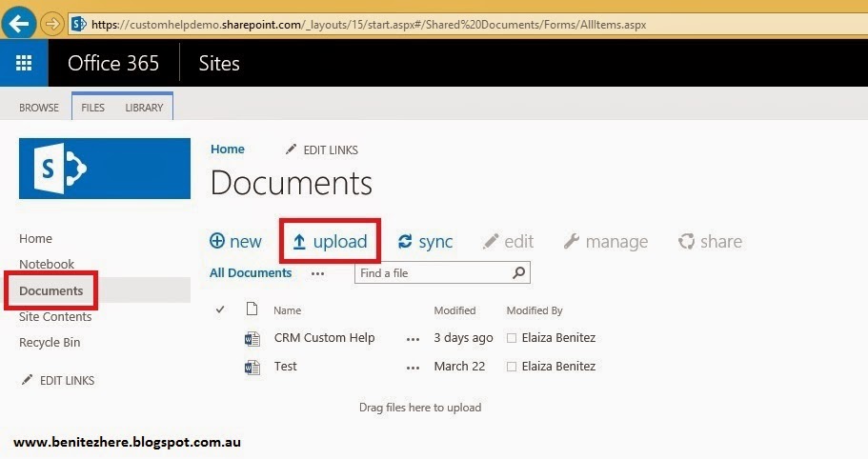
Task: Click the document type column header icon
Action: tap(252, 309)
